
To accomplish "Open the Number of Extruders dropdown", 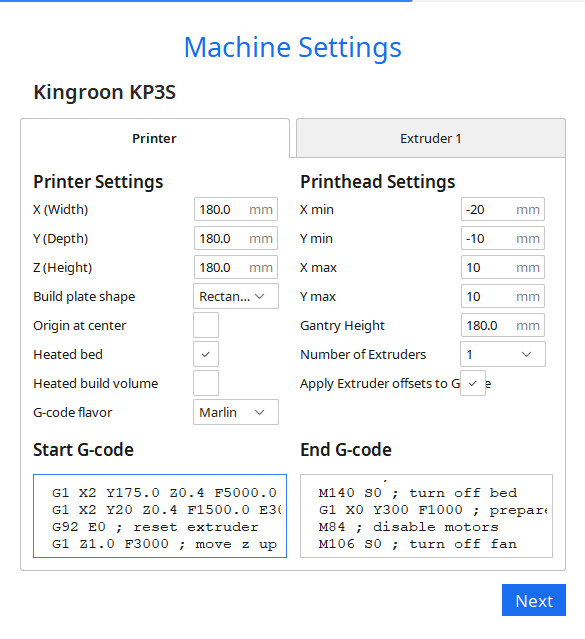I will 503,354.
